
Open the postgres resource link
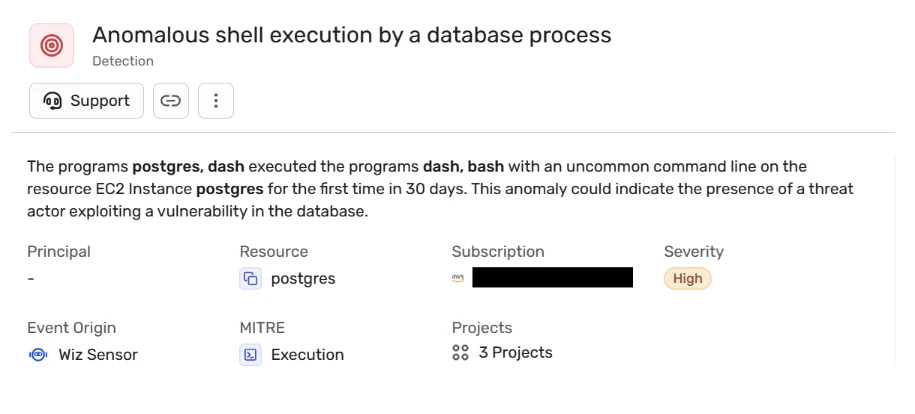[x=303, y=279]
